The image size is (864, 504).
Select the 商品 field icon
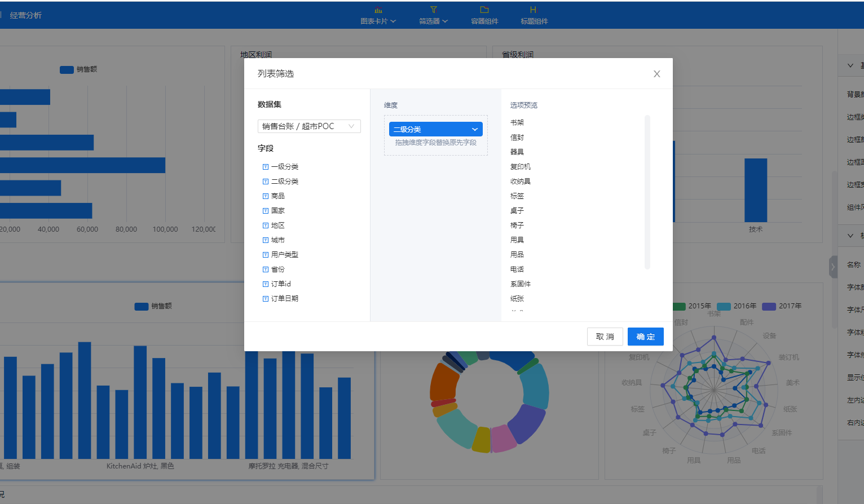(x=266, y=196)
